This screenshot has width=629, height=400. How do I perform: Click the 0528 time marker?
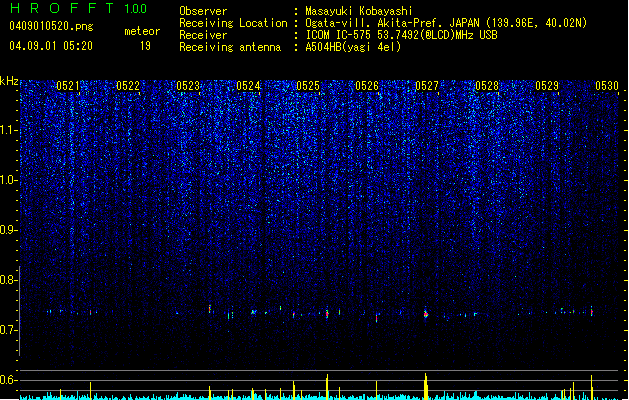point(487,86)
